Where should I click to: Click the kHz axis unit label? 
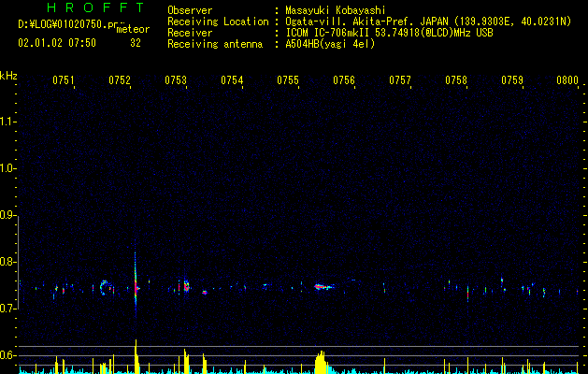coord(8,76)
